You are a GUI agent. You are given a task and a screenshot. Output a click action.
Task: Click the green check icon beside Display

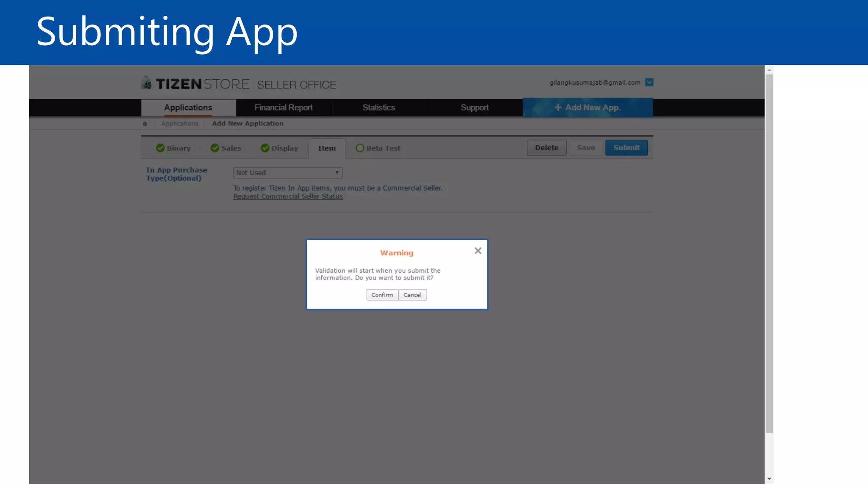point(265,148)
